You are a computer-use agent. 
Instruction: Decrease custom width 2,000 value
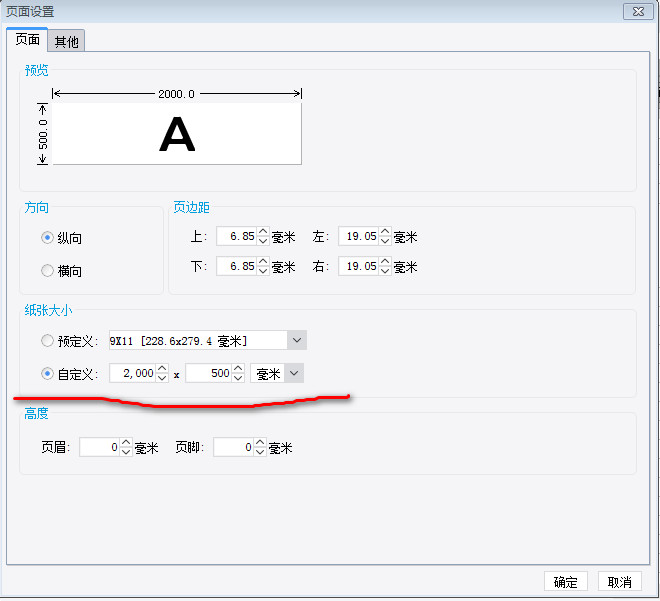coord(162,378)
